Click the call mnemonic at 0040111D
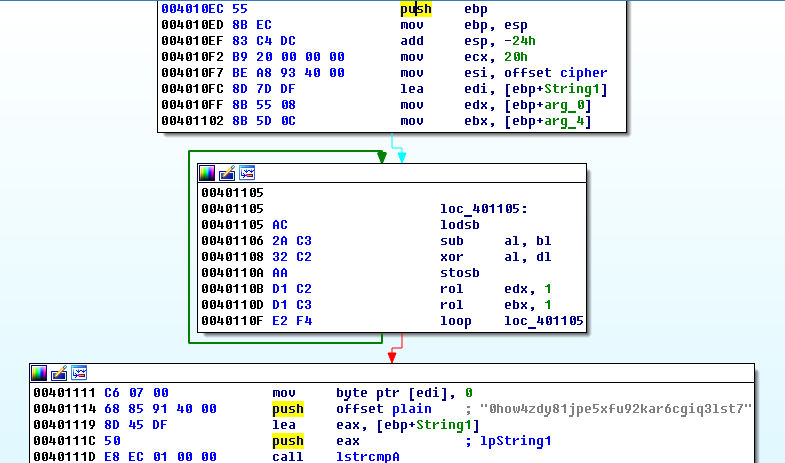The image size is (785, 463). [x=287, y=457]
